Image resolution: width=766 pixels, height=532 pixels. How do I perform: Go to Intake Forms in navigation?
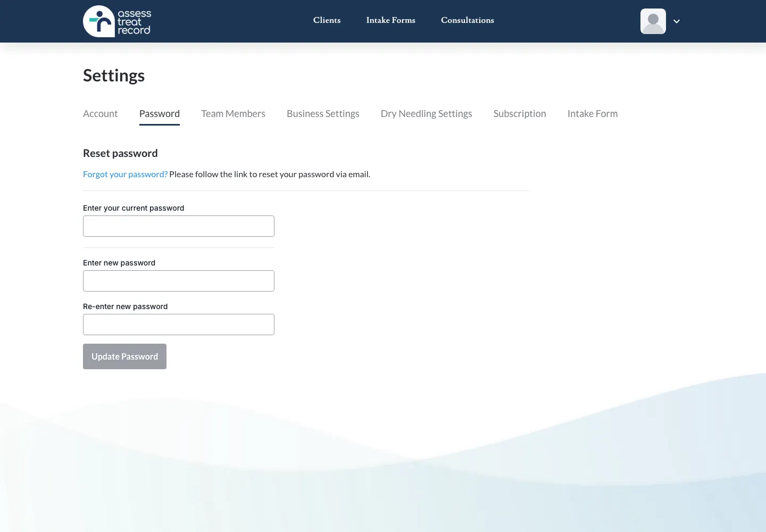point(390,20)
